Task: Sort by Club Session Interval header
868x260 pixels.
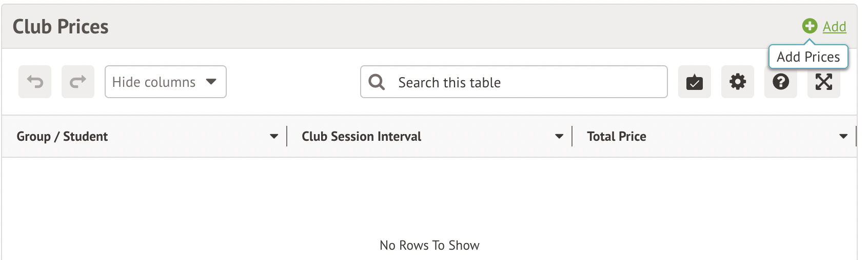Action: pos(361,137)
